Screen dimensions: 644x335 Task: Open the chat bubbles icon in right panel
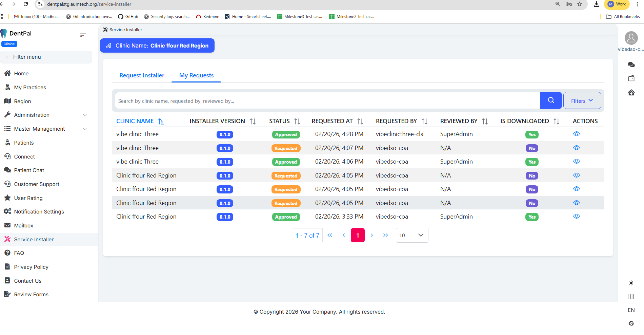[631, 64]
